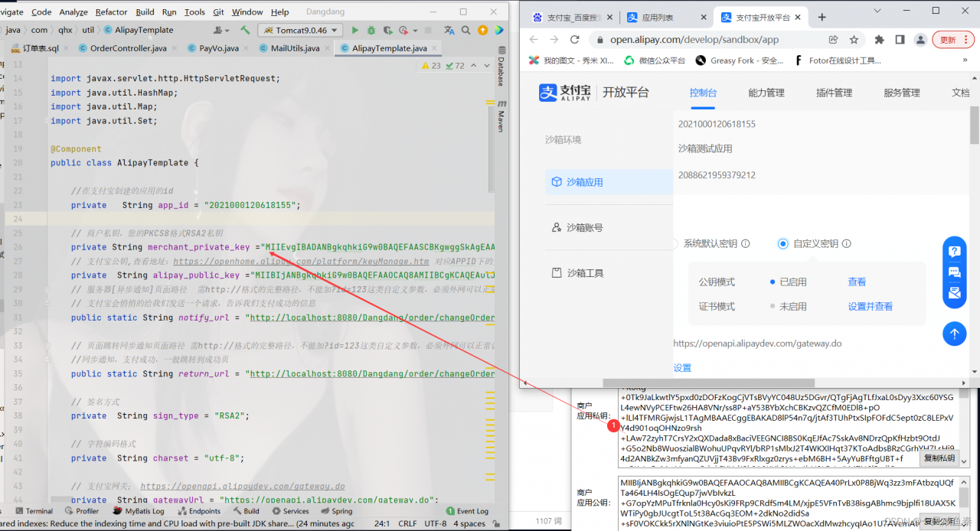Click the blue back-to-top arrow button

coord(954,334)
